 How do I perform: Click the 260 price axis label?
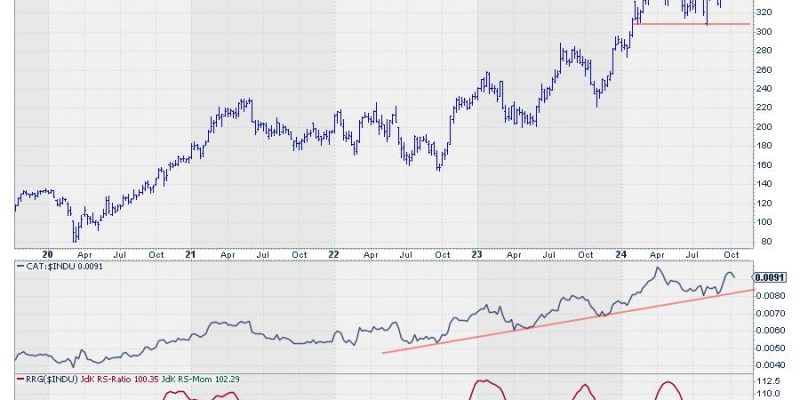(765, 70)
